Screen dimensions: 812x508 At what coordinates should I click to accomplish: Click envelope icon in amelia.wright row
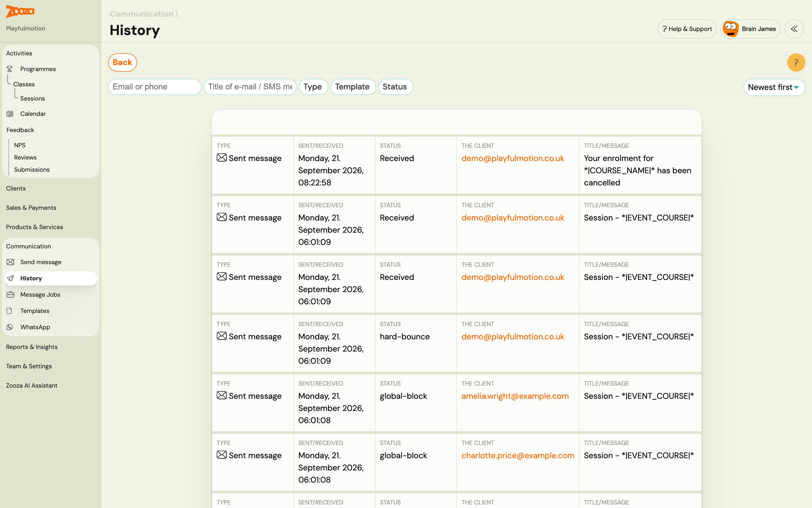click(x=222, y=395)
